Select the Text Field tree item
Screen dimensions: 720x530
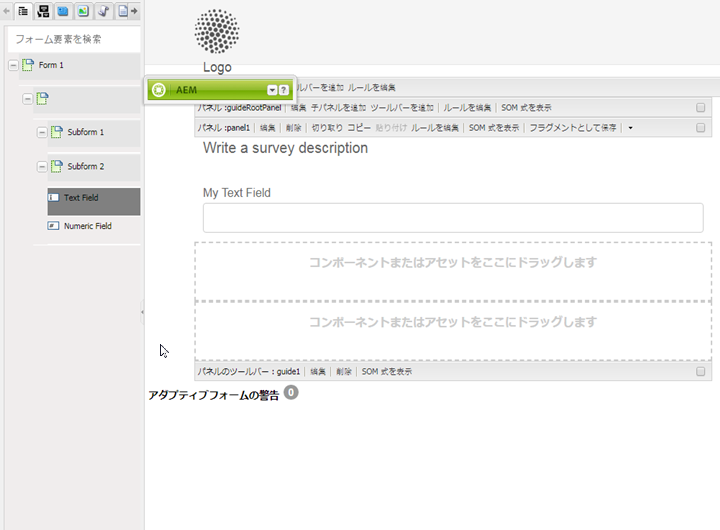click(94, 201)
